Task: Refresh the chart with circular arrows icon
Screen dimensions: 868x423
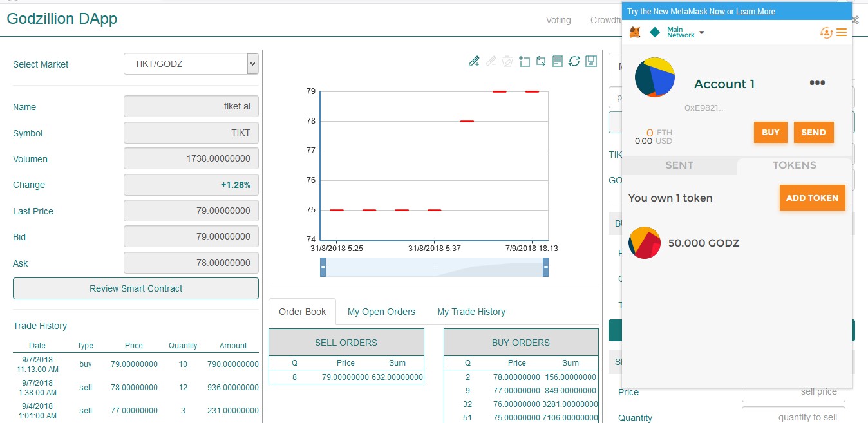Action: [574, 61]
